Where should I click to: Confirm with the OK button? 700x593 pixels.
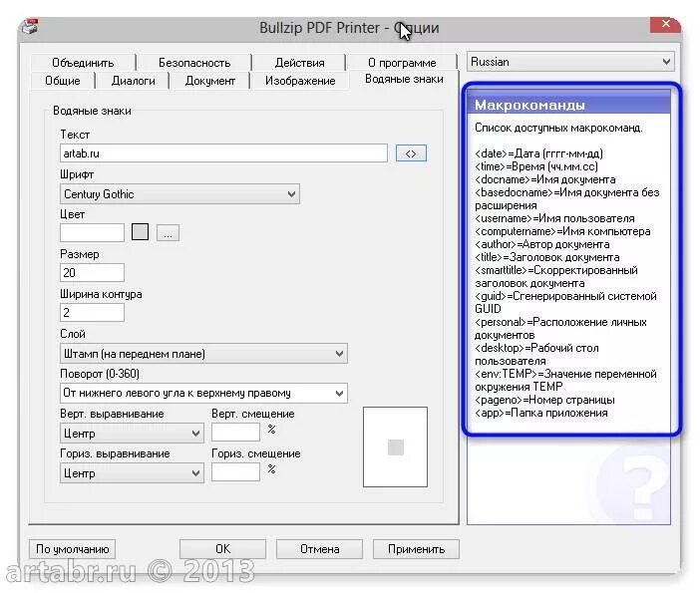(x=222, y=549)
